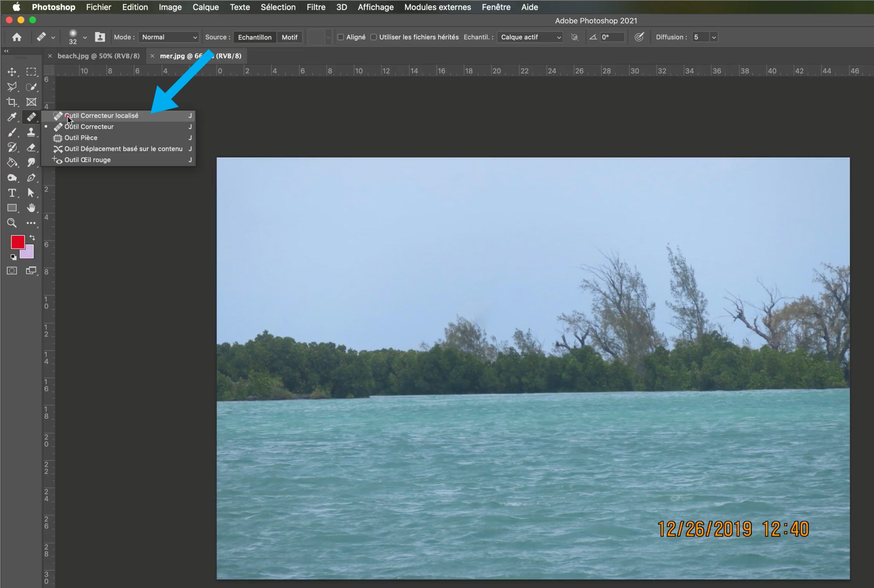Check Utiliser les fichiers hérités option
874x588 pixels.
[x=374, y=37]
